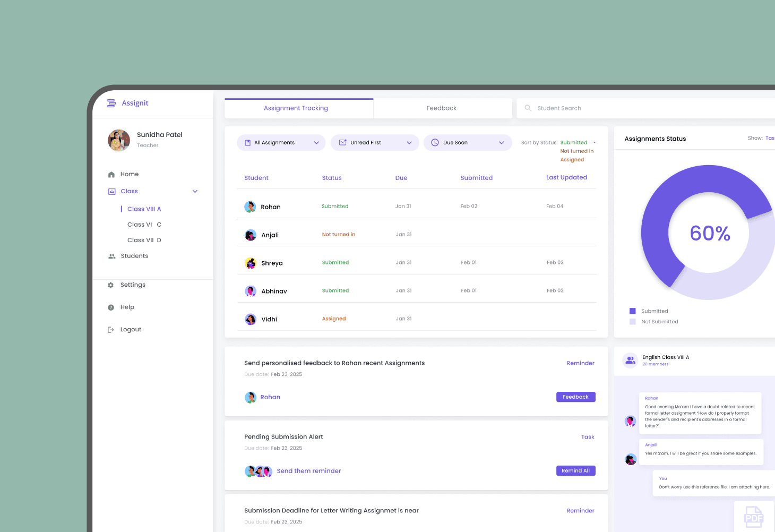Open Anjali's Not turned in status
The image size is (775, 532).
pos(339,235)
